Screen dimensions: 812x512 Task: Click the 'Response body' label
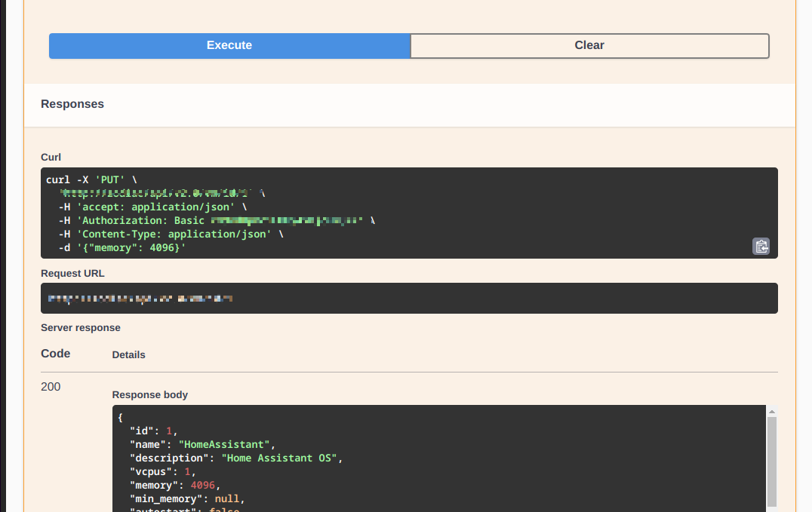pos(149,394)
